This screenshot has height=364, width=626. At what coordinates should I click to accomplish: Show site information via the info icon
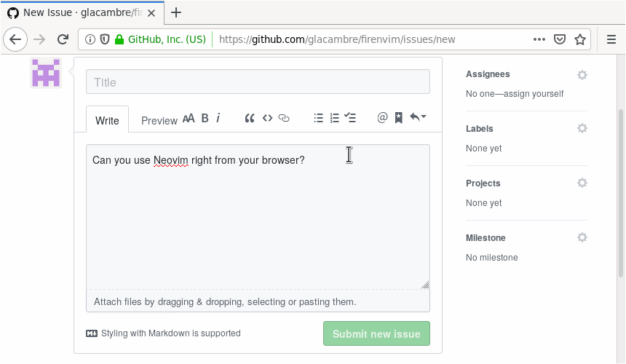(x=90, y=39)
